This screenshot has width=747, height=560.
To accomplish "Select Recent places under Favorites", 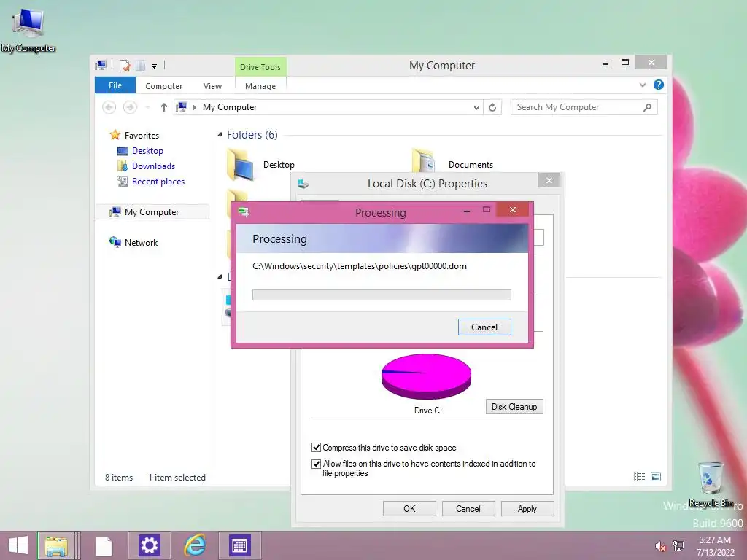I will (x=158, y=182).
